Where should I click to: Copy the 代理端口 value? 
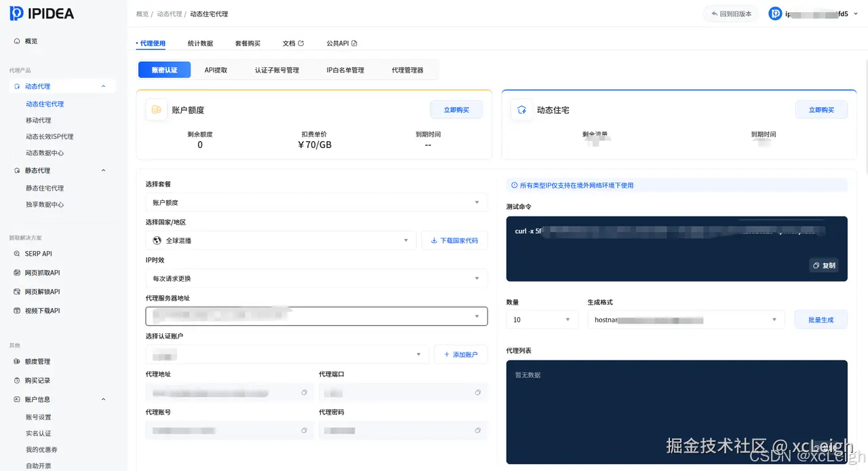[478, 392]
